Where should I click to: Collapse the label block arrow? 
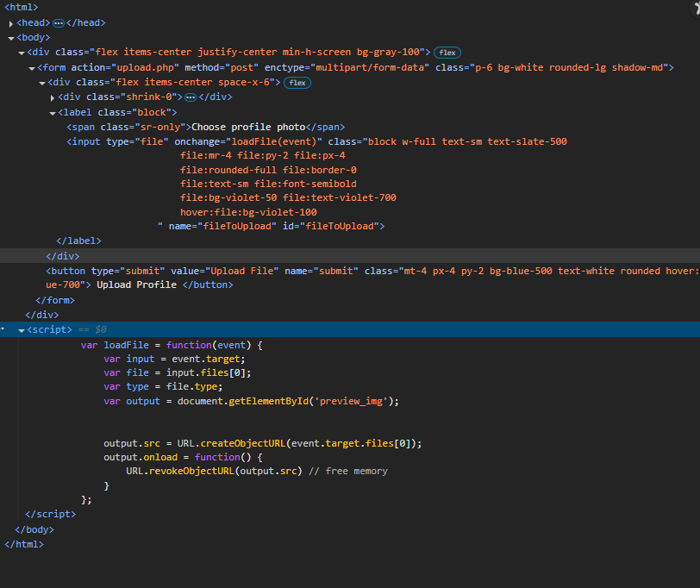[53, 113]
